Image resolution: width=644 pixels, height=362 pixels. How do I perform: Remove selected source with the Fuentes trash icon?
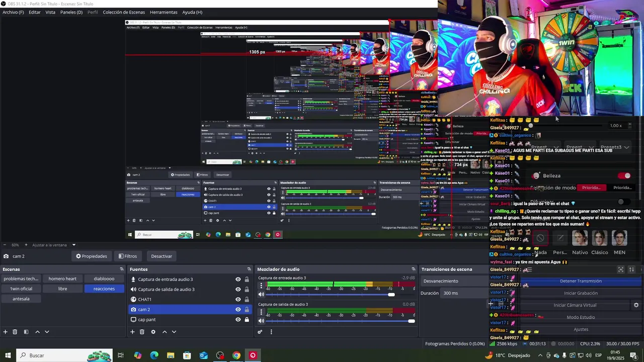click(x=142, y=332)
